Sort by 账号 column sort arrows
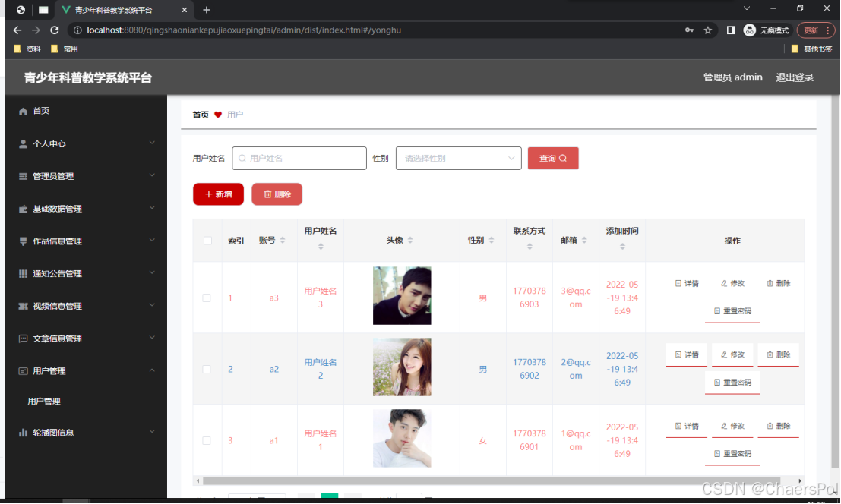The image size is (841, 504). tap(283, 241)
